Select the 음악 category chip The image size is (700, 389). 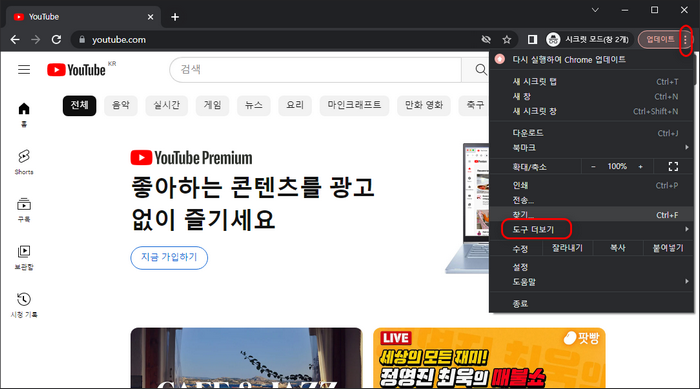(121, 105)
